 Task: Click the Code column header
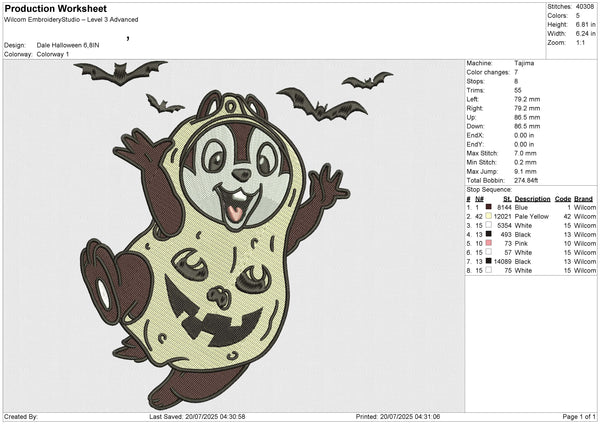pos(563,198)
